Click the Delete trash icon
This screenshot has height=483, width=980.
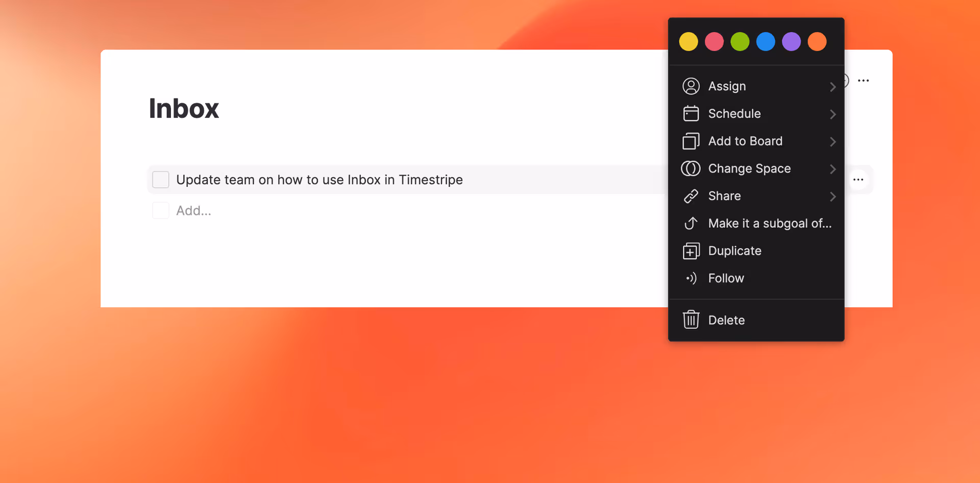(x=692, y=320)
